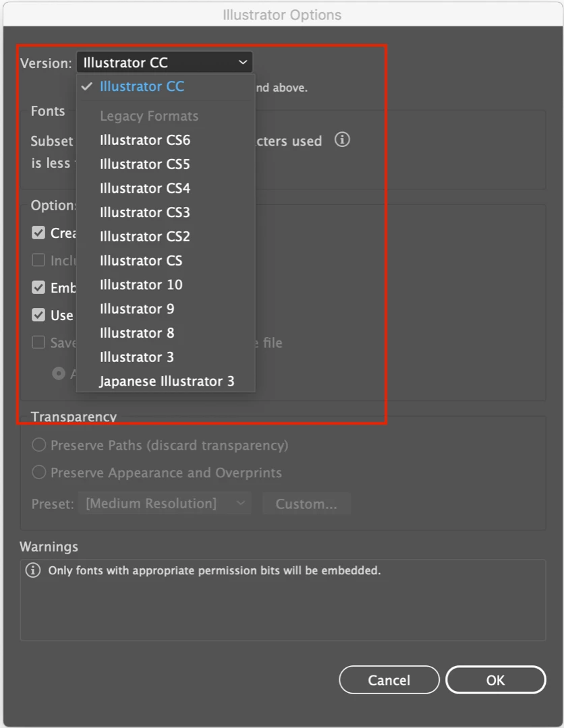Viewport: 564px width, 728px height.
Task: Select Preserve Paths discard transparency radio
Action: 39,445
